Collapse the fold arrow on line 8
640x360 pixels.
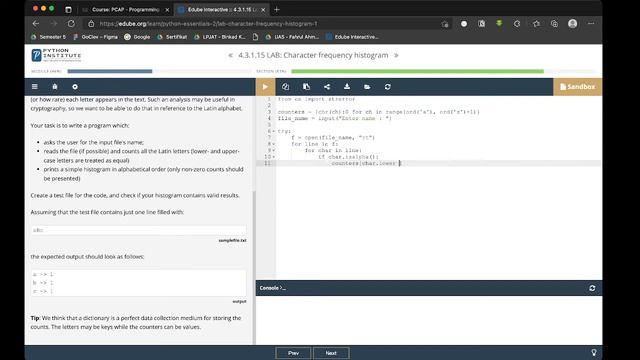(274, 144)
